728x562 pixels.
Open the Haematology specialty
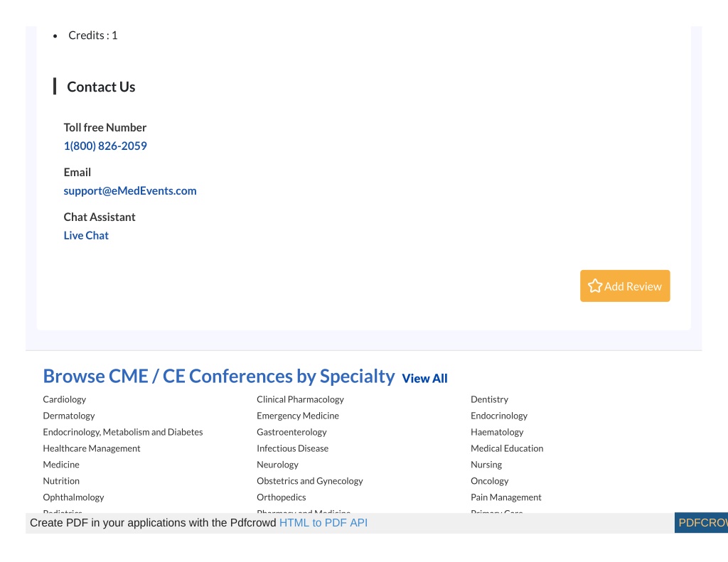click(x=497, y=431)
